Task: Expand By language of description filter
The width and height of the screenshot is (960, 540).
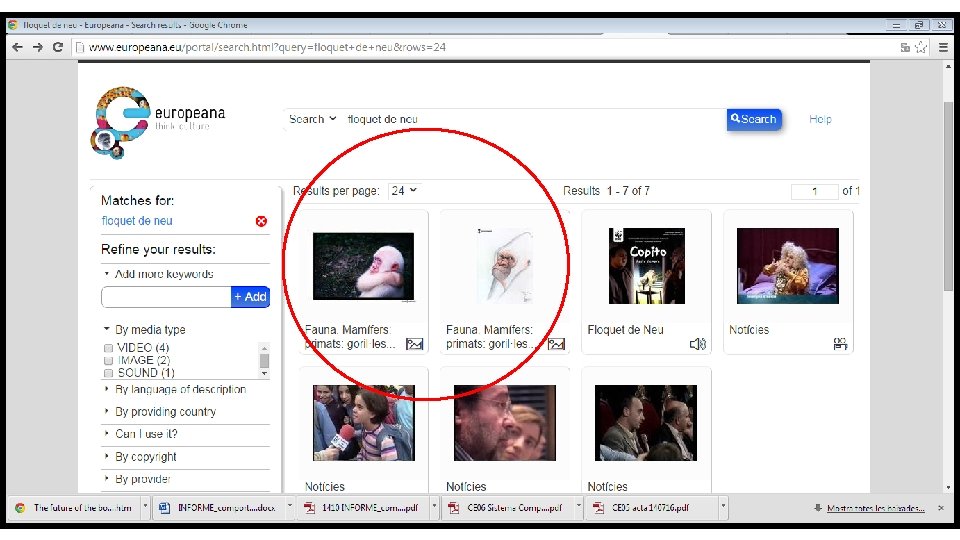Action: [175, 389]
